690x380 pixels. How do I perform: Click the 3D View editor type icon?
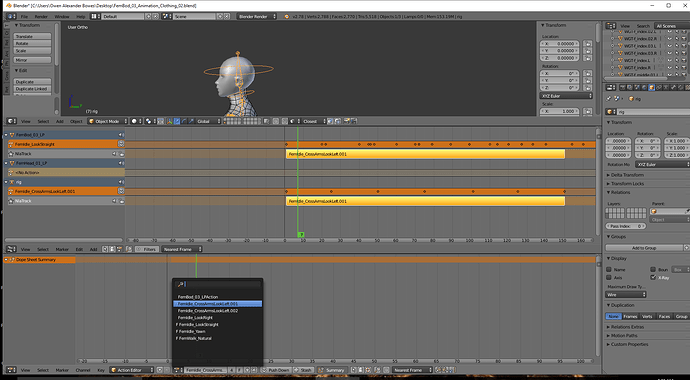[x=11, y=121]
